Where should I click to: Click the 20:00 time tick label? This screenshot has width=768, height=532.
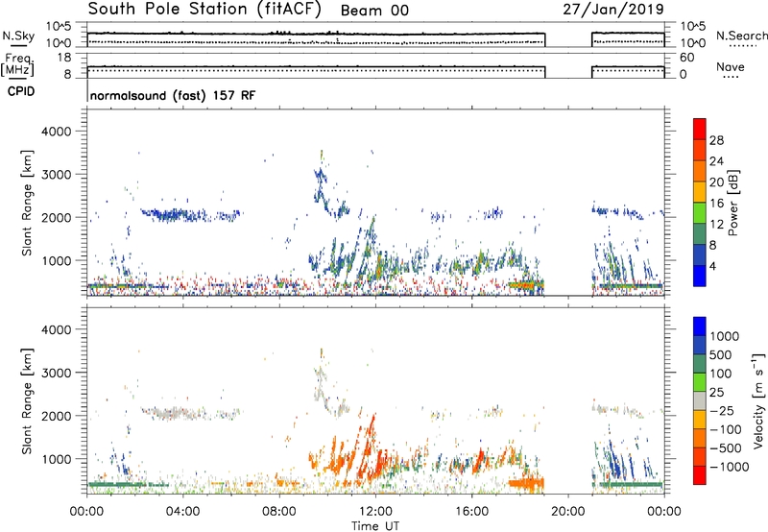click(x=568, y=512)
